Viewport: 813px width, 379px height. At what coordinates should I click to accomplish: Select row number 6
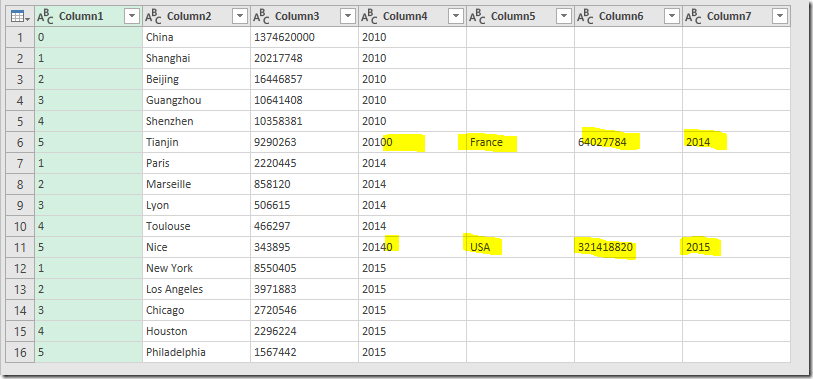[x=20, y=142]
